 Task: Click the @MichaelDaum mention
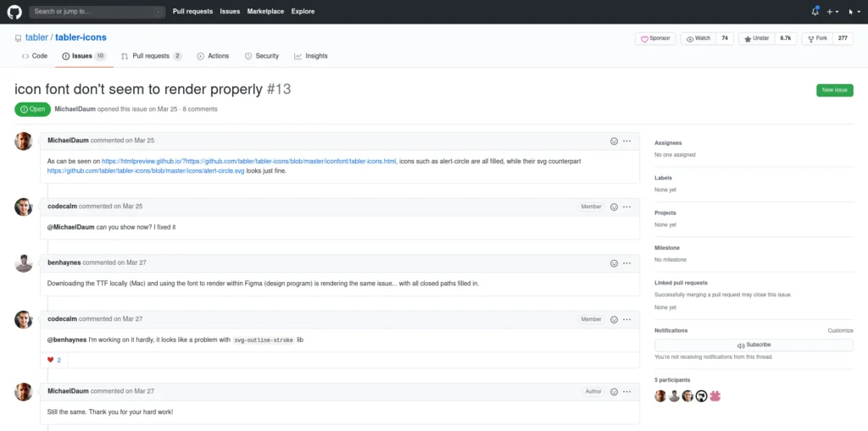tap(71, 227)
